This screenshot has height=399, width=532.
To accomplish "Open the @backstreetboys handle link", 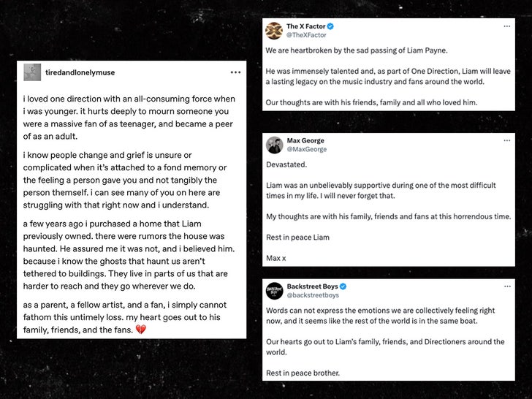I will tap(313, 295).
